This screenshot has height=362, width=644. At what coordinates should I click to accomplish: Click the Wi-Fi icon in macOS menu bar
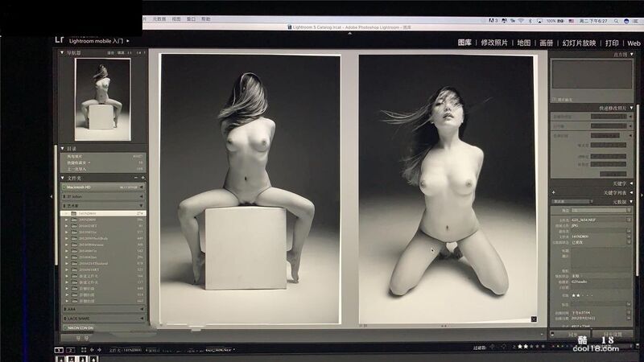522,19
